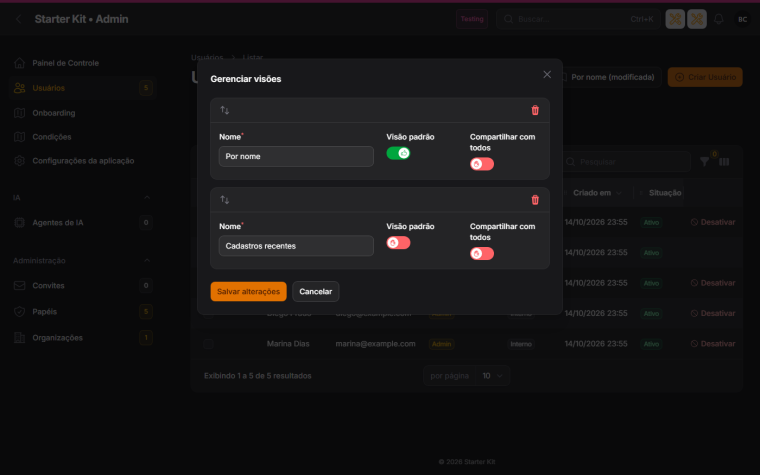Screen dimensions: 760x475
Task: Enable Compartilhar com todos for Cadastros recentes
Action: [482, 253]
